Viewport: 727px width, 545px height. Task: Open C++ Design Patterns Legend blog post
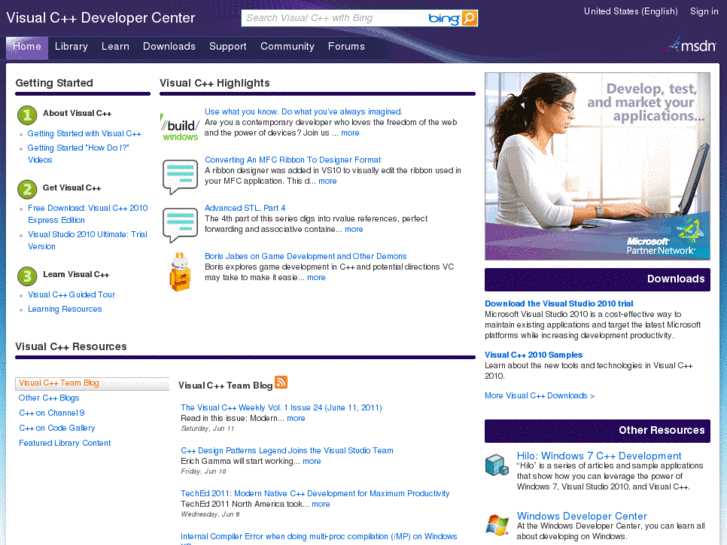pos(287,451)
